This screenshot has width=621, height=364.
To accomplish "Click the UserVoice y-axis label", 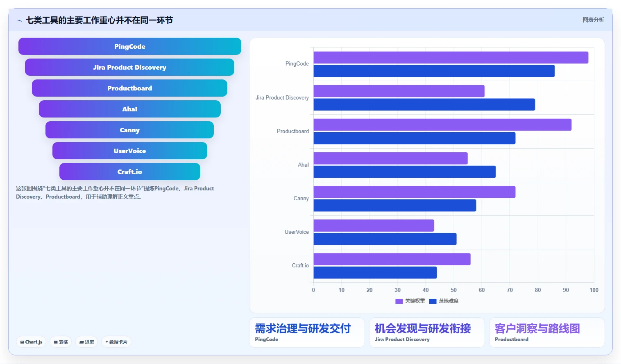I will (x=297, y=232).
